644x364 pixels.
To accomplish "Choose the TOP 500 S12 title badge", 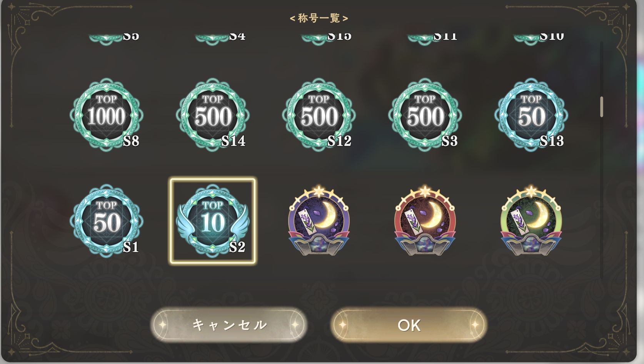I will pos(319,115).
